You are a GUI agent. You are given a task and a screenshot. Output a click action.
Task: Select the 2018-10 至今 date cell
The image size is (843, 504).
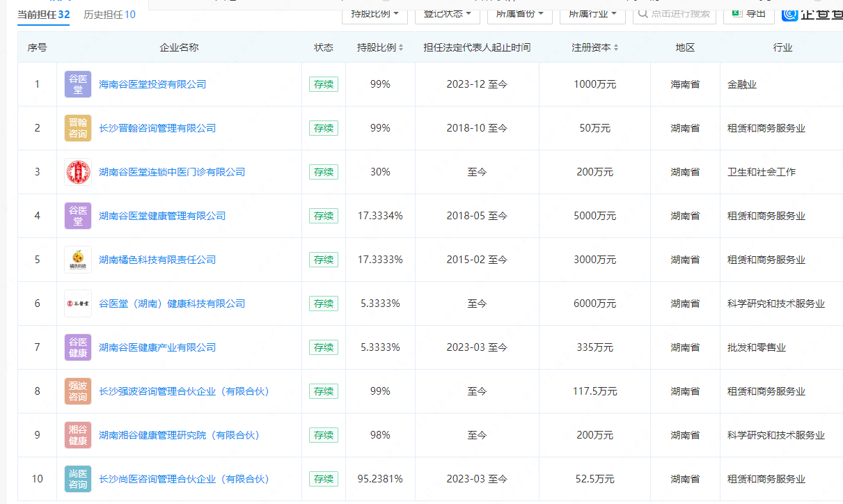pos(477,128)
